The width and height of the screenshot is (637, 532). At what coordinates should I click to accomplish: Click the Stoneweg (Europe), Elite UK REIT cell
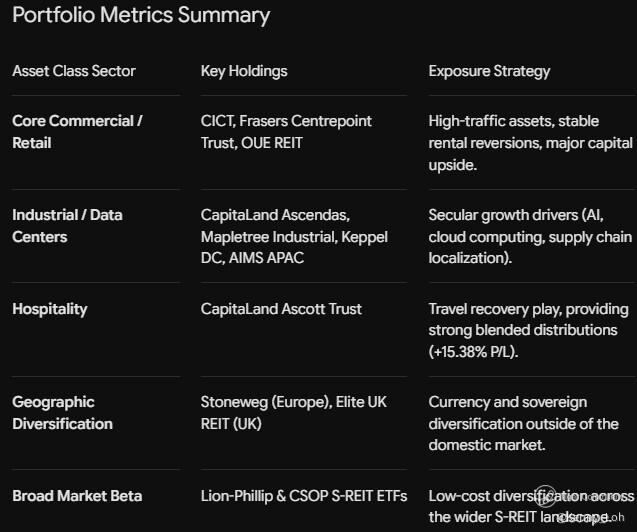click(x=294, y=413)
